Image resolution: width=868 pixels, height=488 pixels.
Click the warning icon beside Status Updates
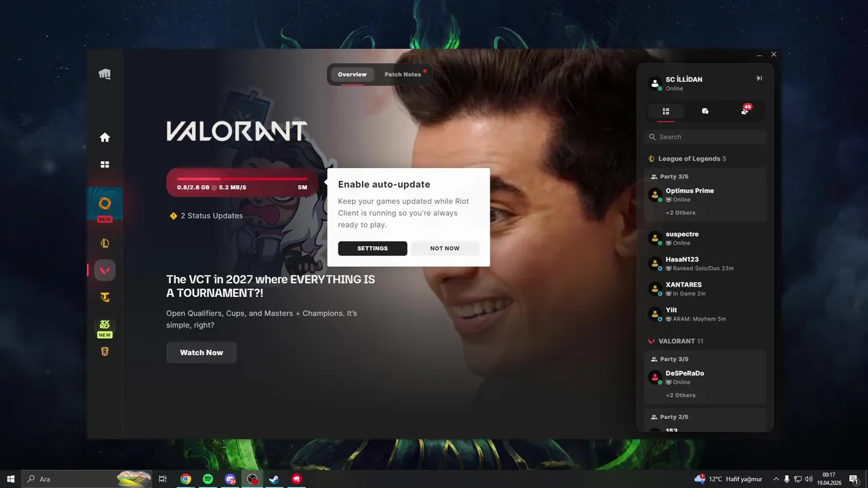coord(174,216)
